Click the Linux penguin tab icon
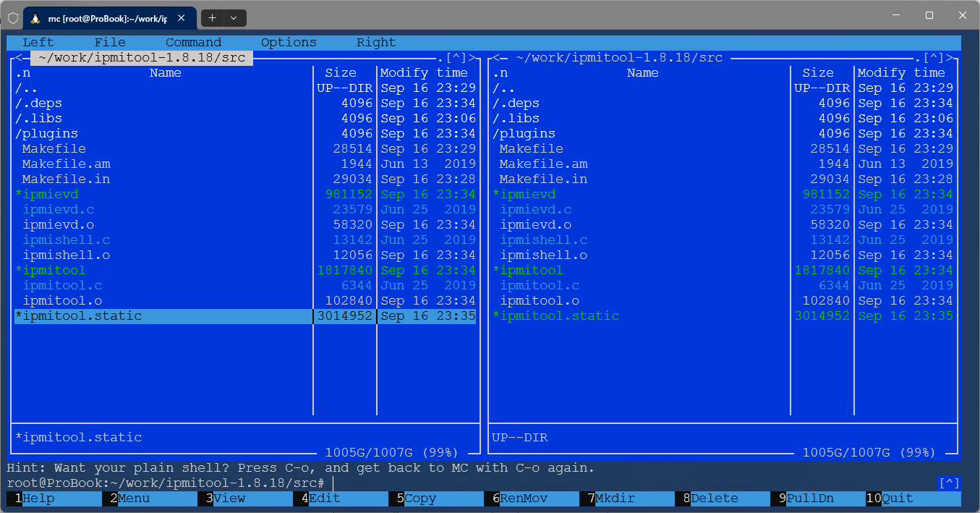 click(x=35, y=17)
